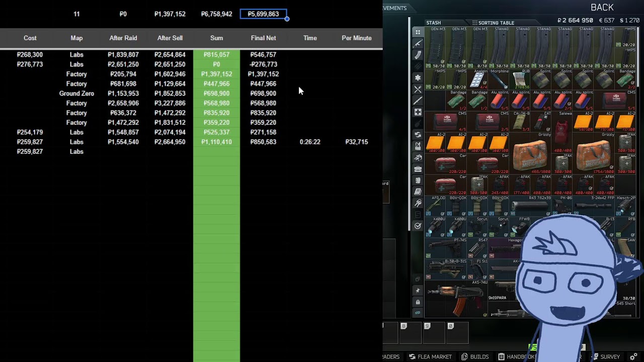Select the AFG OD foregrip item
The width and height of the screenshot is (644, 362).
click(435, 206)
